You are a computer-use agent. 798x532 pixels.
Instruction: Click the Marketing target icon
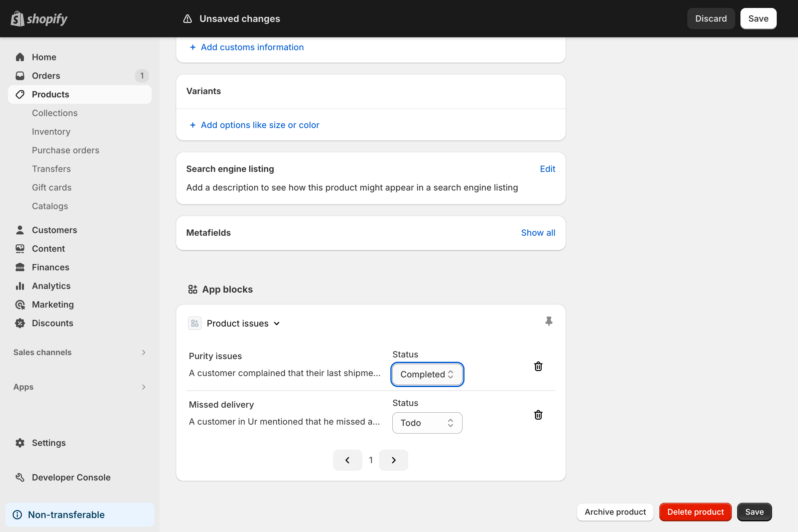coord(20,305)
